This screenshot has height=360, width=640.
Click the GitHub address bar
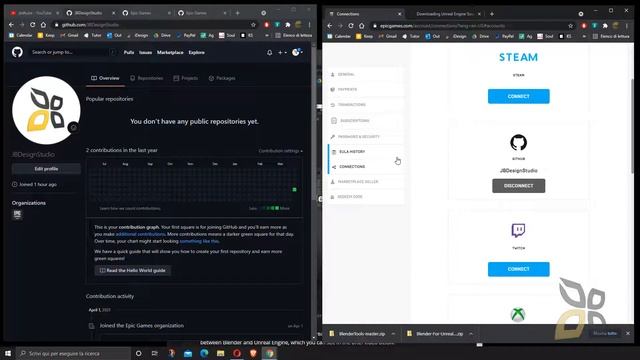point(153,25)
